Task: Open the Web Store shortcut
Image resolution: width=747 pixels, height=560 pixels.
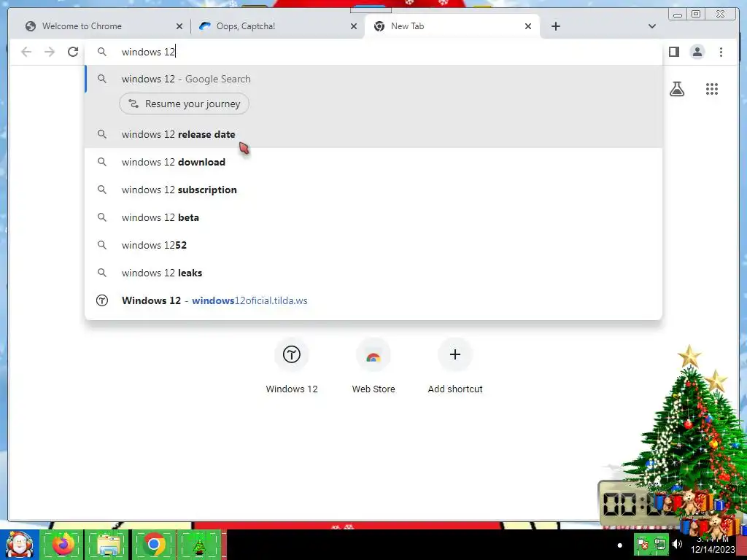Action: tap(373, 367)
